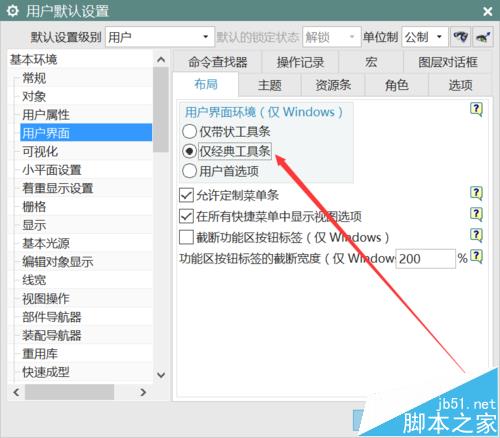Click the tree scroll right arrow
This screenshot has height=438, width=500.
(x=143, y=392)
